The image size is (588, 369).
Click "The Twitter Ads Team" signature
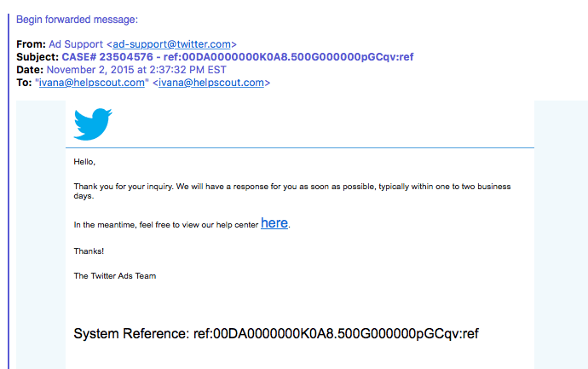(115, 276)
